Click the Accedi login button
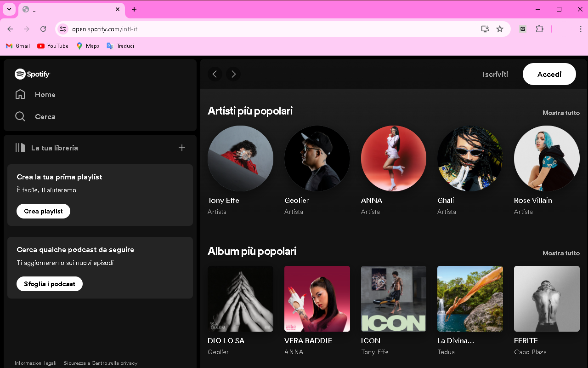The image size is (588, 368). tap(549, 74)
